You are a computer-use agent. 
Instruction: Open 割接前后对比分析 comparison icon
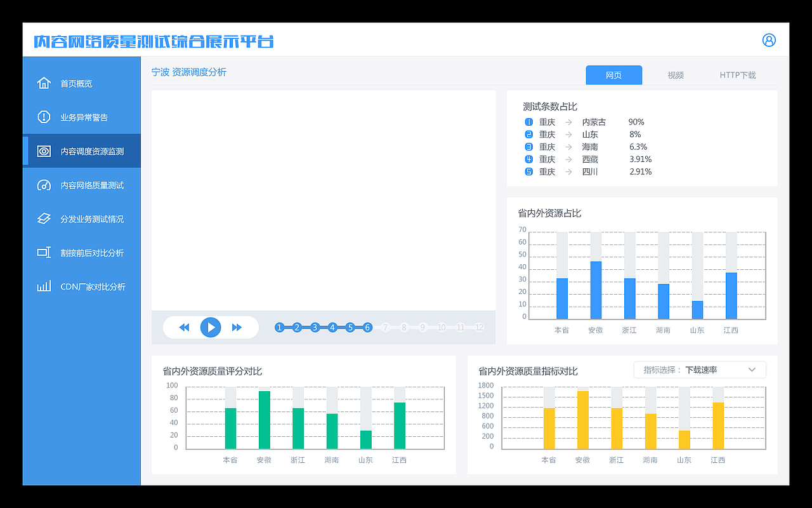click(43, 252)
